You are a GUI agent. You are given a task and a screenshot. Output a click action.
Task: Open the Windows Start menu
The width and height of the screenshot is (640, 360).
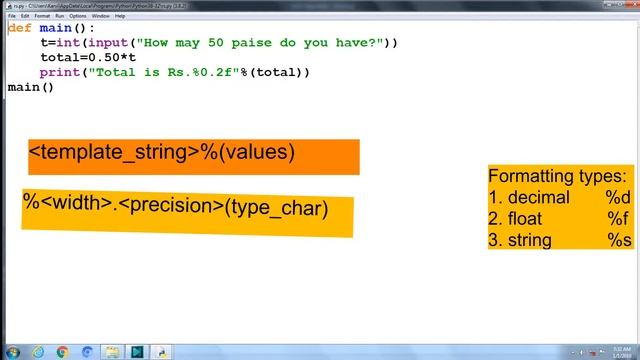tap(13, 352)
